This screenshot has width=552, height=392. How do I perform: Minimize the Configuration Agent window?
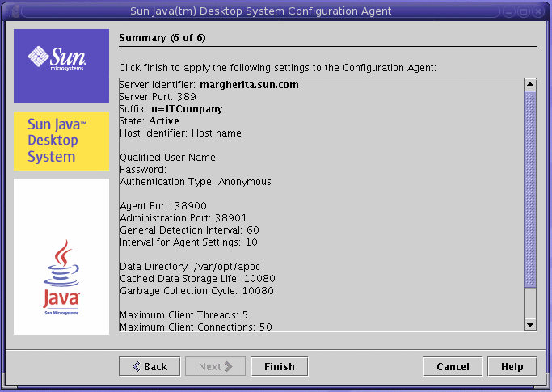click(x=508, y=11)
